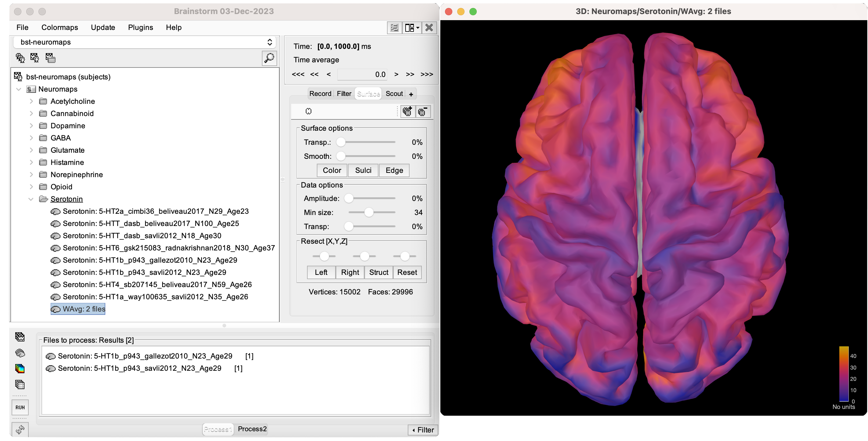Collapse the Serotonin folder
Screen dimensions: 868x441
(31, 199)
